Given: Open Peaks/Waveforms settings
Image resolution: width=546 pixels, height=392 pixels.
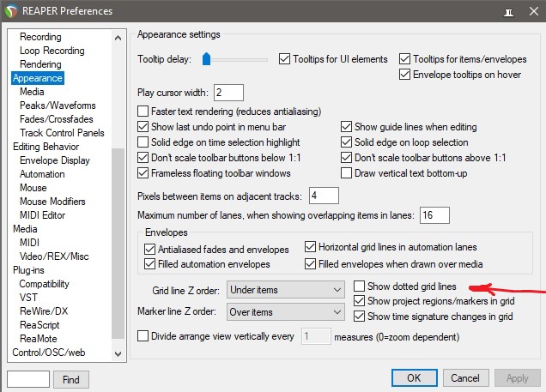Looking at the screenshot, I should click(58, 106).
